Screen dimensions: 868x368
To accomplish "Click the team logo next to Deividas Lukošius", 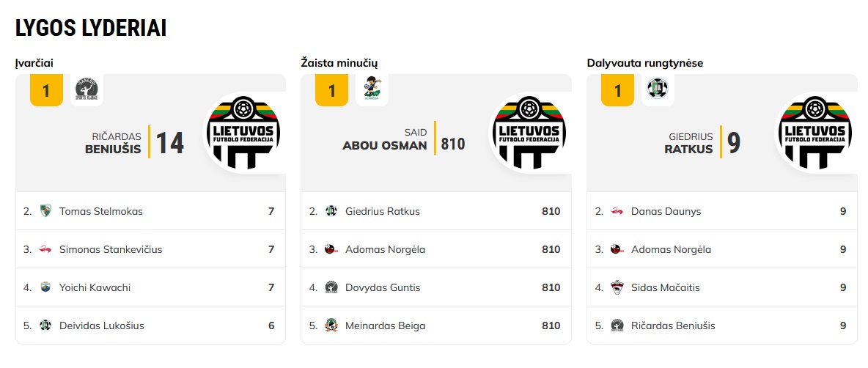I will [x=45, y=325].
